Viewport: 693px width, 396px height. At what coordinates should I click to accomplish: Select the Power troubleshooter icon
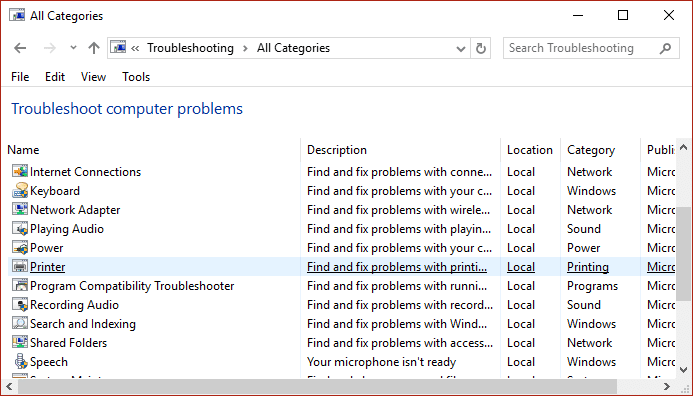pos(20,248)
